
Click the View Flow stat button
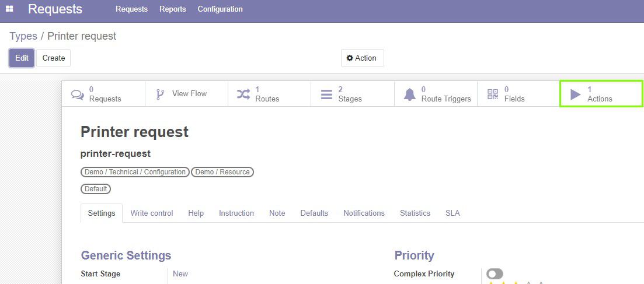(186, 94)
